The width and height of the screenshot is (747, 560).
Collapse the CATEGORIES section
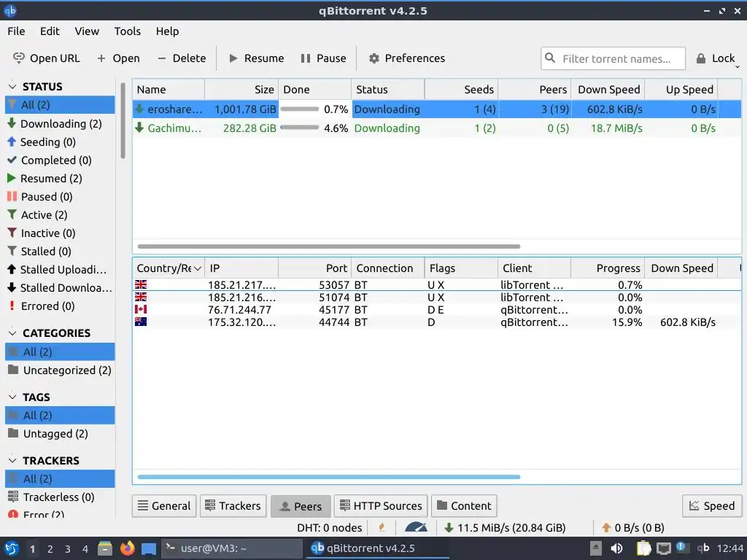coord(13,332)
